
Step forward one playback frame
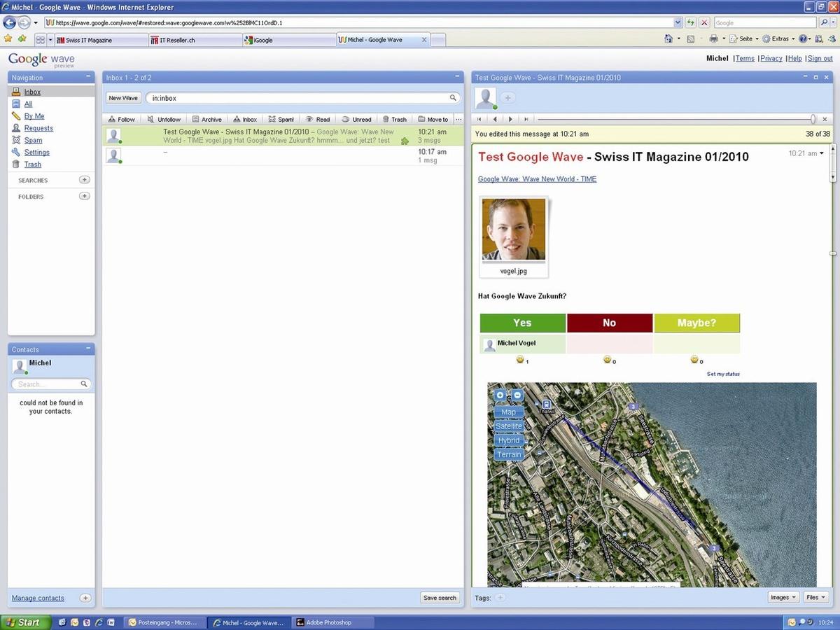coord(510,120)
